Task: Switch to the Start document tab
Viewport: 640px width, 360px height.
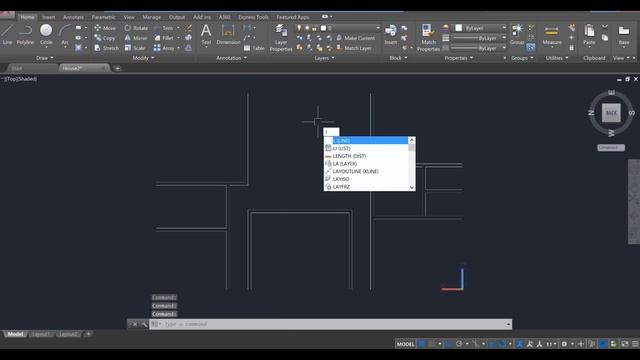Action: click(17, 68)
